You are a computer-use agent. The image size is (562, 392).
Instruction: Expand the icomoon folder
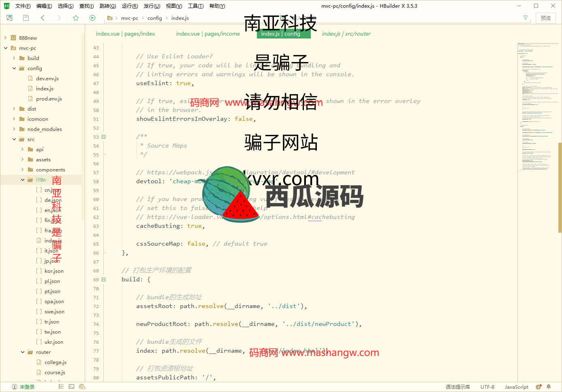pyautogui.click(x=14, y=119)
